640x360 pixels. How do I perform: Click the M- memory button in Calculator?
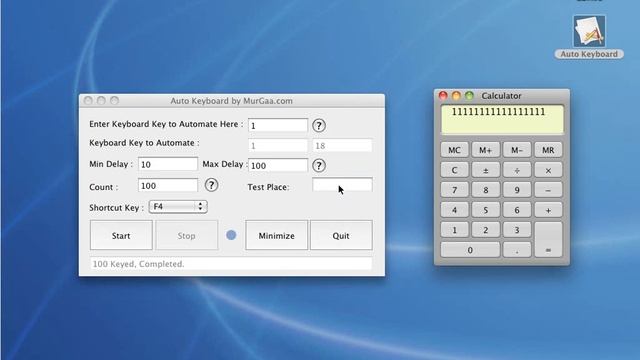tap(517, 150)
